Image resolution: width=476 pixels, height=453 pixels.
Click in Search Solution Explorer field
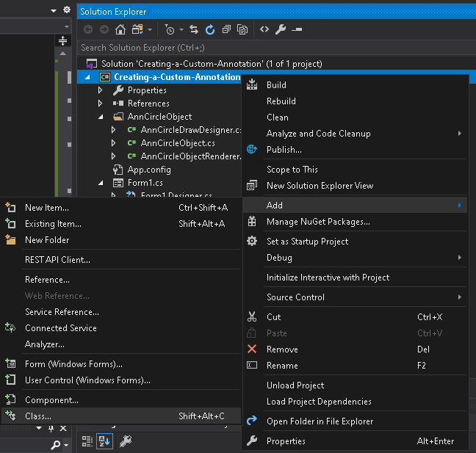click(x=276, y=48)
